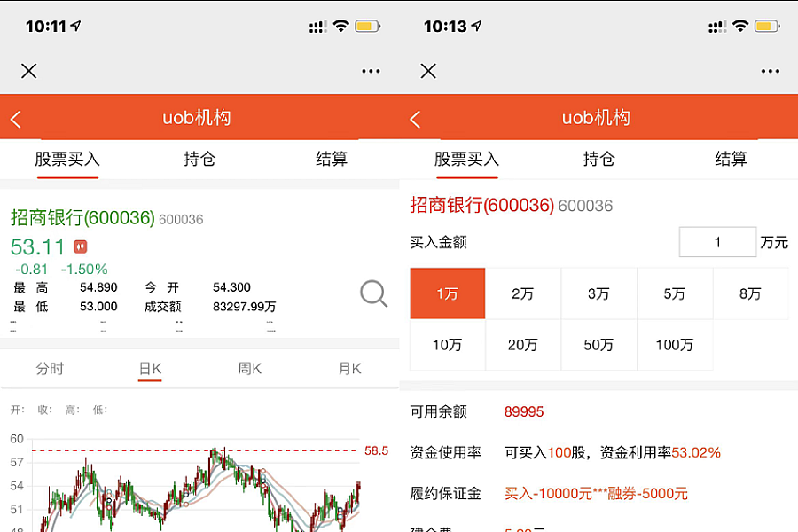Screen dimensions: 798x532
Task: Tap the 资金利用率 53.02% text
Action: 661,452
